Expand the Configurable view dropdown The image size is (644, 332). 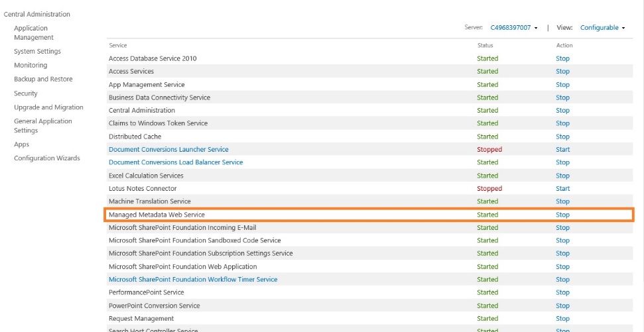602,28
